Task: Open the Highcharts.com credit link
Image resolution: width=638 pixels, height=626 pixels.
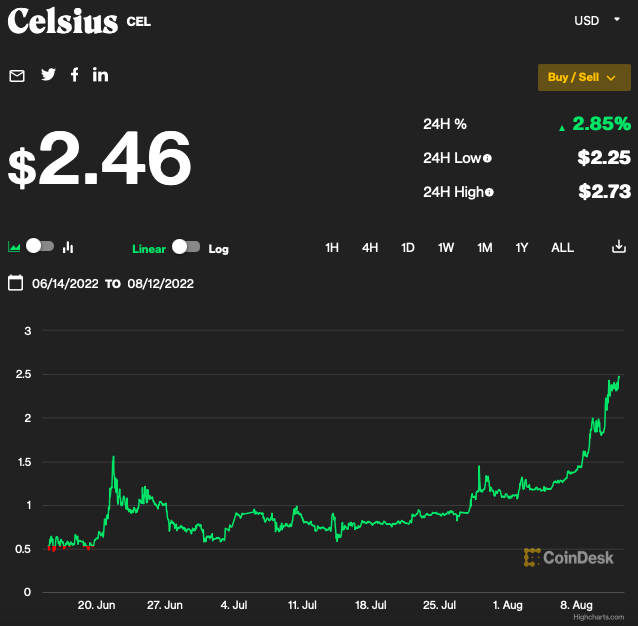Action: 599,617
